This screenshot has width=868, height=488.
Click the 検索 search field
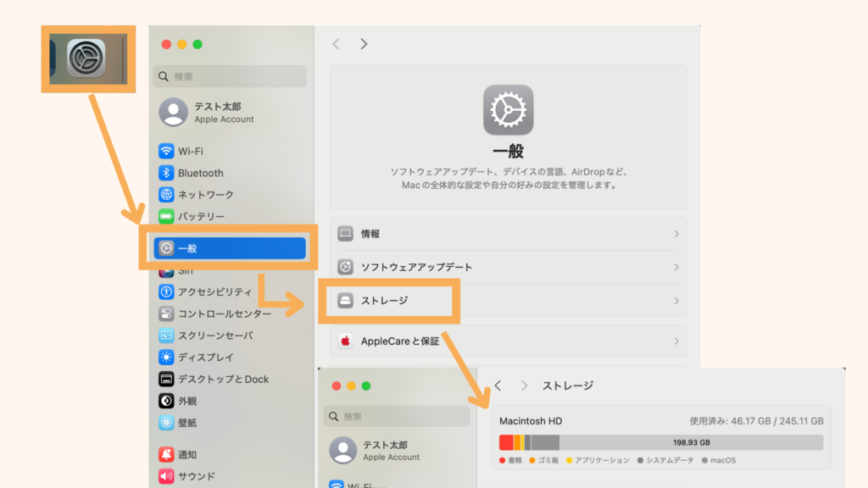tap(229, 76)
